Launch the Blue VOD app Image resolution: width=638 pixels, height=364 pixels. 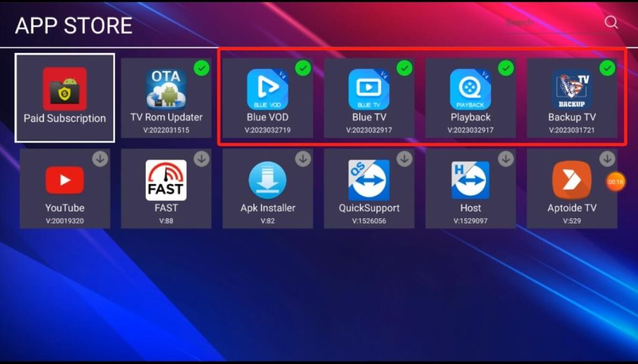[x=267, y=90]
